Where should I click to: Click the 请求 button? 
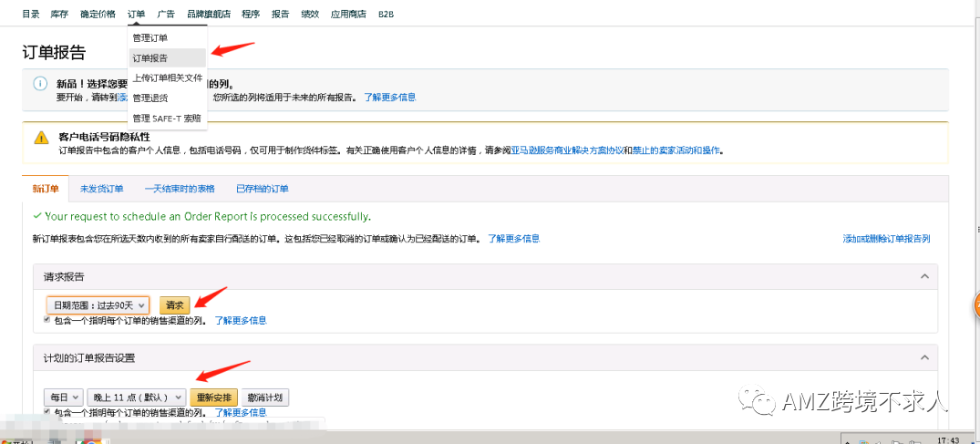[174, 305]
